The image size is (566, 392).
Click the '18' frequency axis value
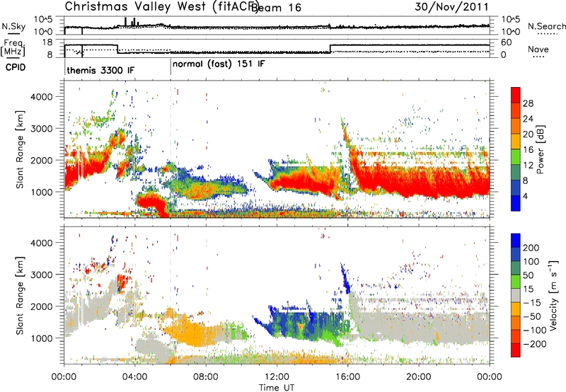click(x=47, y=42)
